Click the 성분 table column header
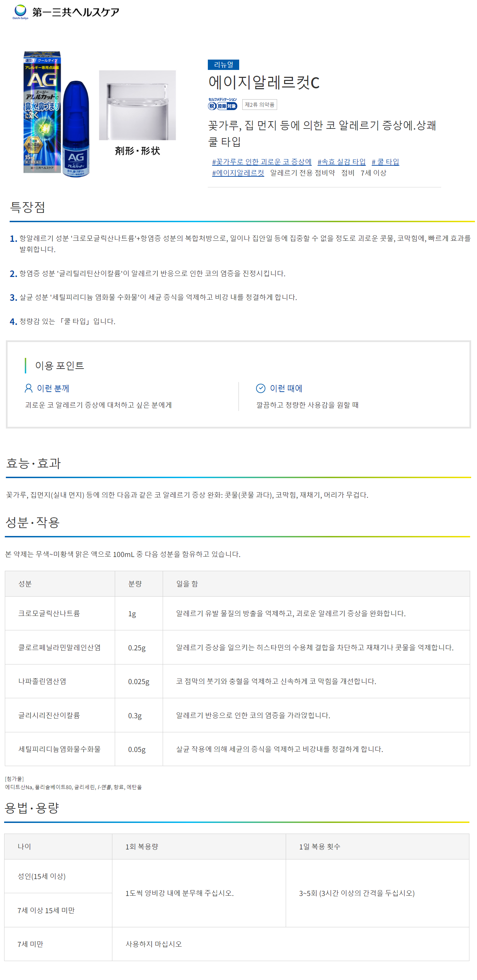This screenshot has height=980, width=477. [x=60, y=584]
